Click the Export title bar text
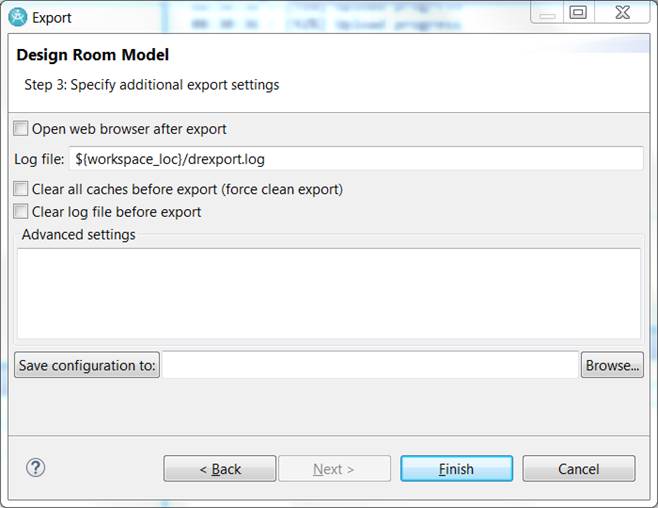This screenshot has width=658, height=508. 52,17
